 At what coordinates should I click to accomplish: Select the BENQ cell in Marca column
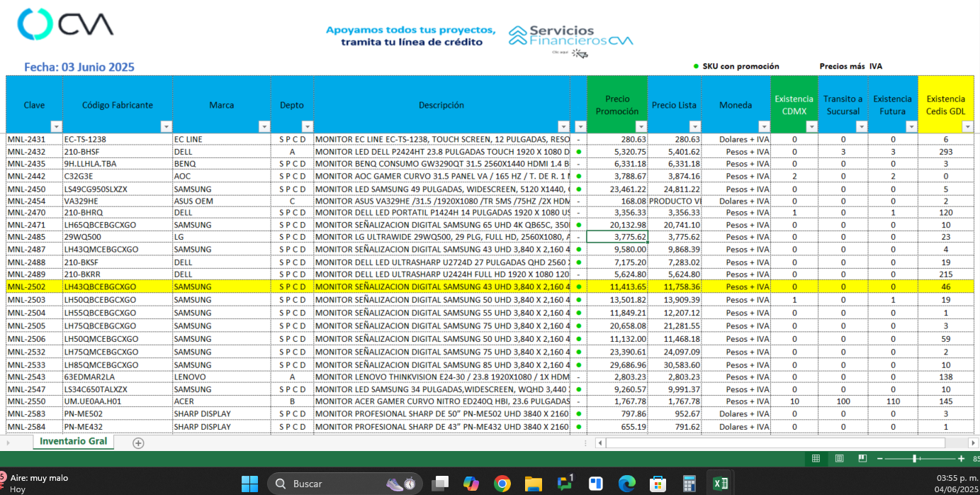(222, 164)
